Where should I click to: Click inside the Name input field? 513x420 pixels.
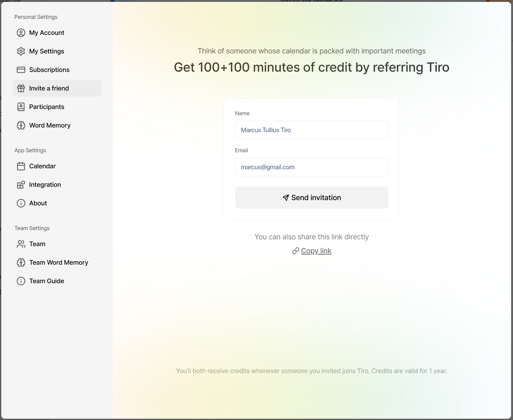click(x=312, y=130)
